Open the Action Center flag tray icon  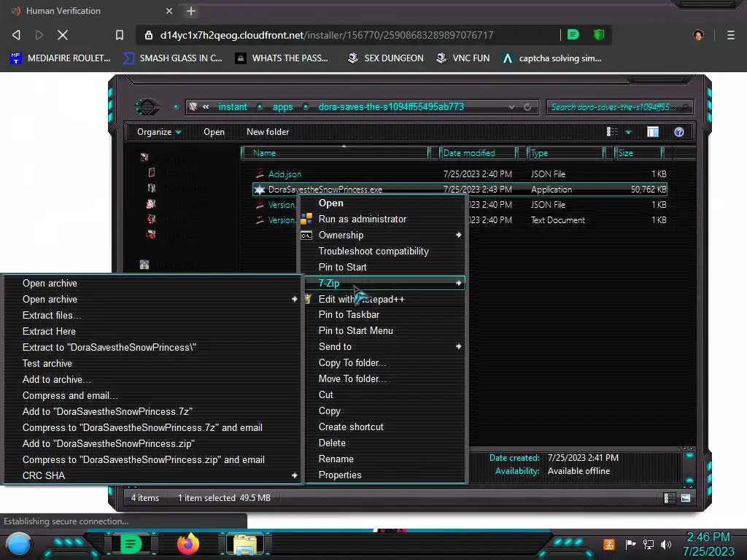631,544
